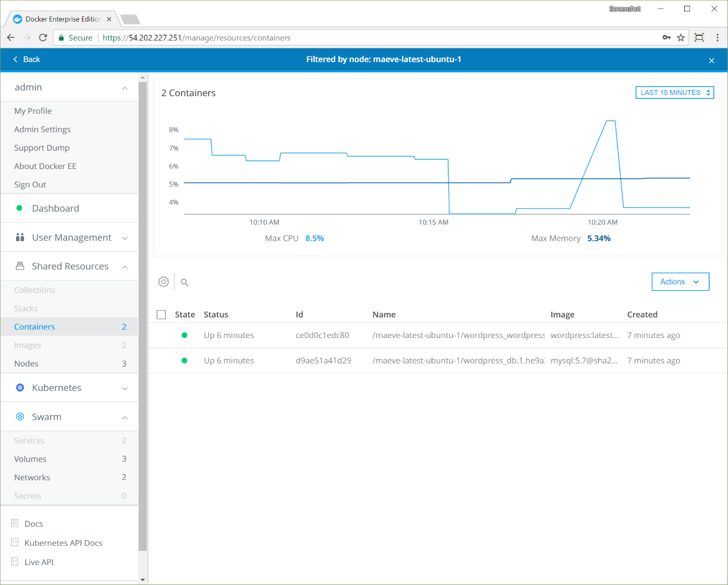Reload the page with the refresh icon
The width and height of the screenshot is (728, 585).
[43, 38]
